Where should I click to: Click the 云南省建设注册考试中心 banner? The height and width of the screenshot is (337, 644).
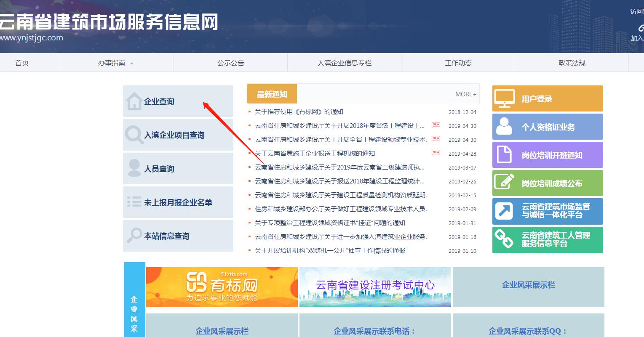375,287
